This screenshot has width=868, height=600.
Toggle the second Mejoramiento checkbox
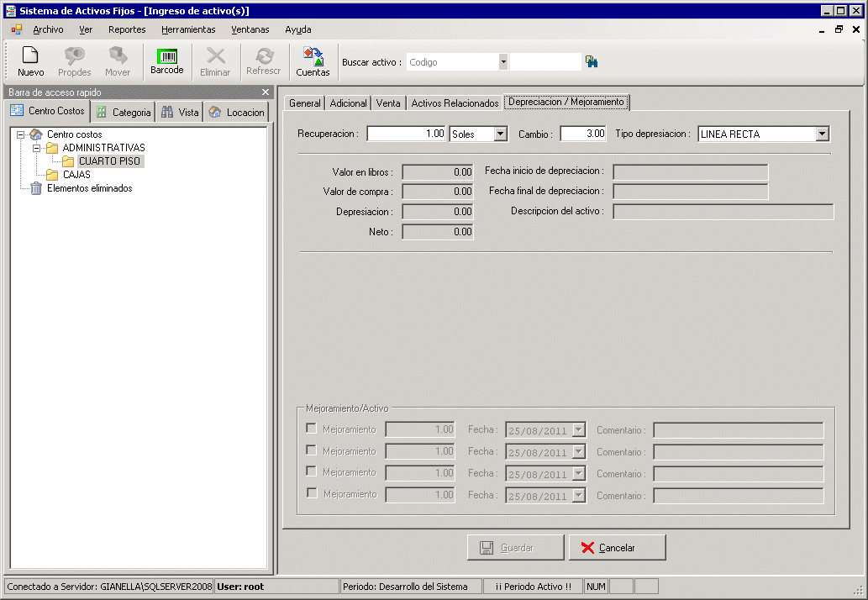311,450
